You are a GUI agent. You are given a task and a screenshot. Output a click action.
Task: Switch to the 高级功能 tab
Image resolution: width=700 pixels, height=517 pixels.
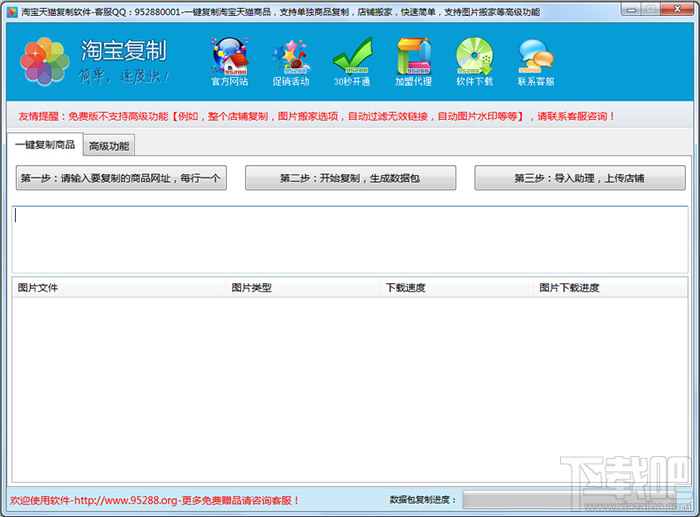click(x=109, y=146)
